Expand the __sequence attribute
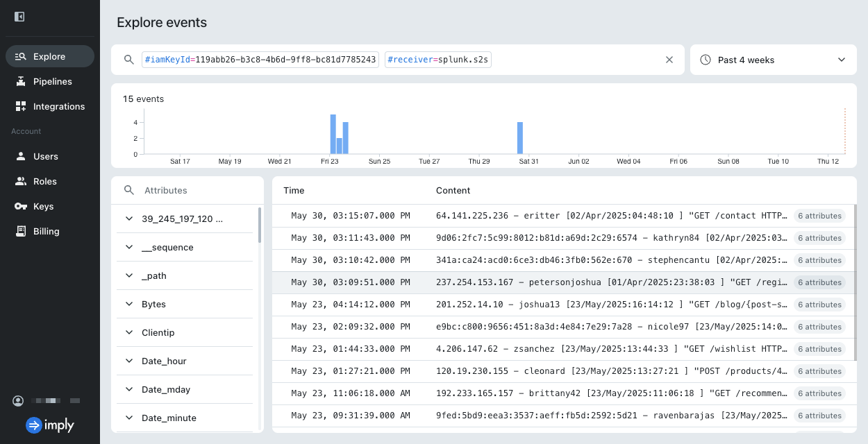Viewport: 868px width, 444px height. [x=185, y=247]
